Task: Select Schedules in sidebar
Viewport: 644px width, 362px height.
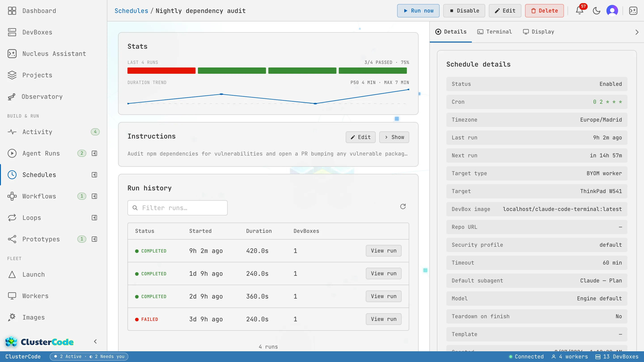Action: pyautogui.click(x=39, y=175)
